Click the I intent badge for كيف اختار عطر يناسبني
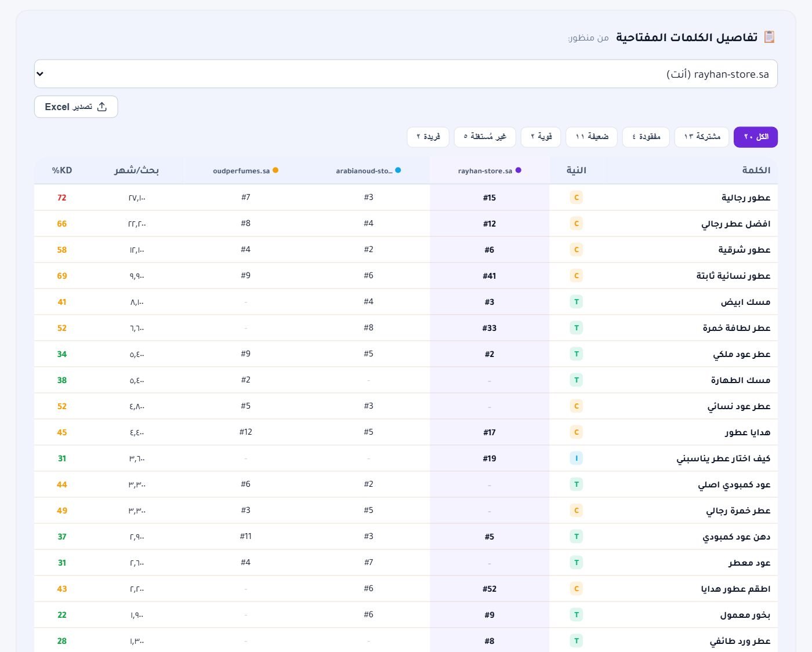 pos(577,458)
